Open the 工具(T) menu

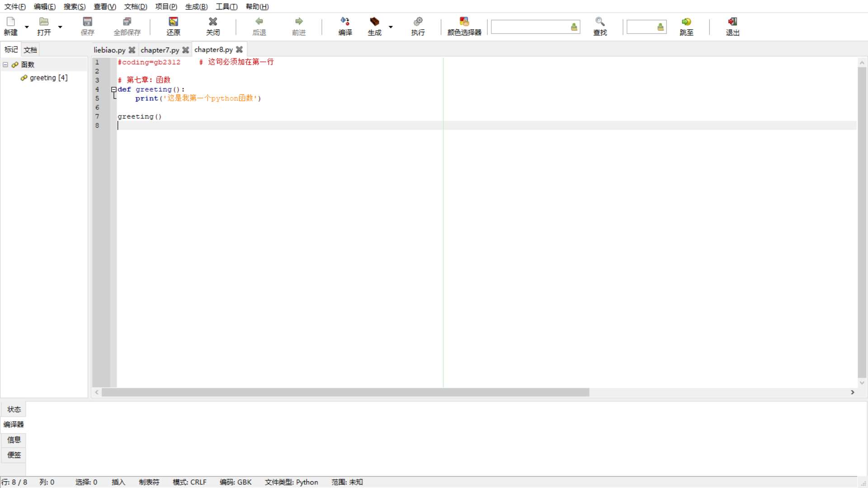point(226,6)
